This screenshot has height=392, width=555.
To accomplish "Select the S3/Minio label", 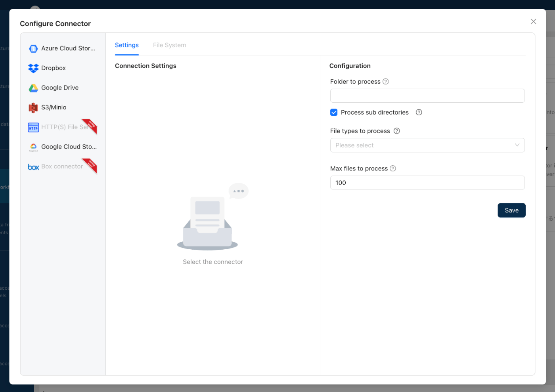I will coord(54,107).
